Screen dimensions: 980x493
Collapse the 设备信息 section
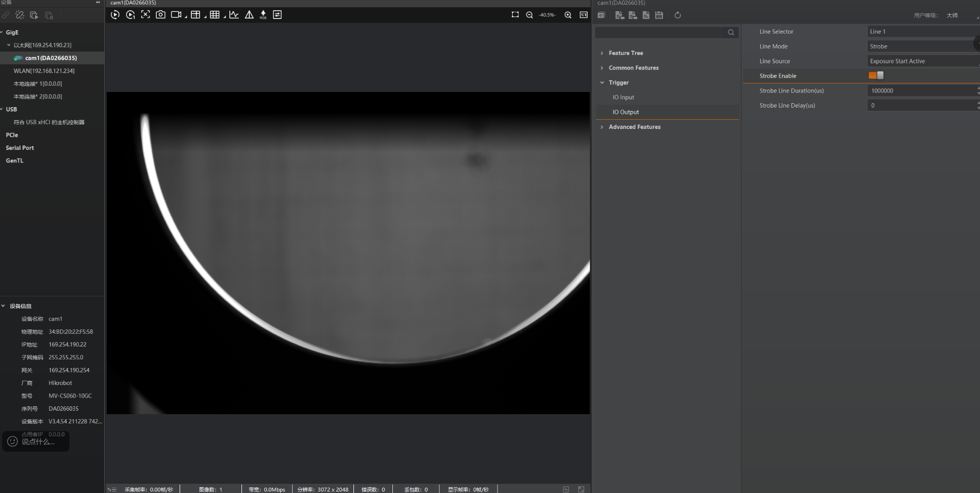pos(3,306)
